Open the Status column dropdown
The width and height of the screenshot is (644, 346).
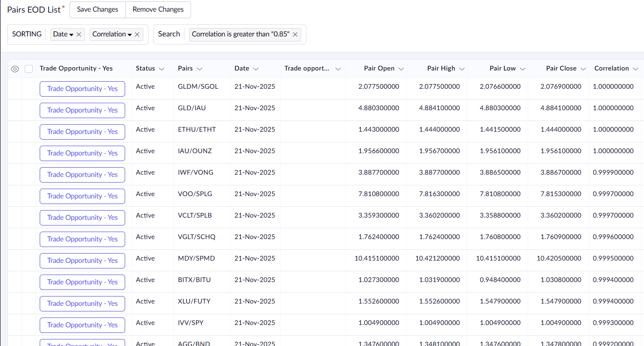[x=162, y=69]
